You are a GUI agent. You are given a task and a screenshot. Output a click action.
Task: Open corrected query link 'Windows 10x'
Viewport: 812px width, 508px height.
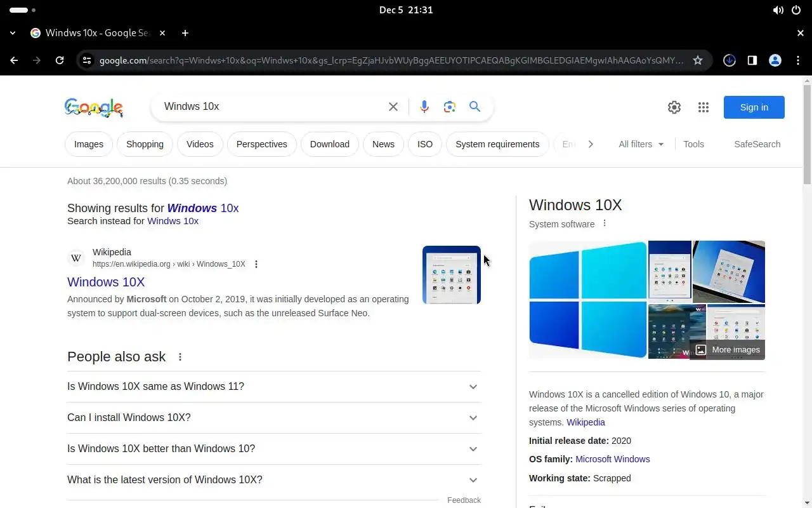point(203,208)
